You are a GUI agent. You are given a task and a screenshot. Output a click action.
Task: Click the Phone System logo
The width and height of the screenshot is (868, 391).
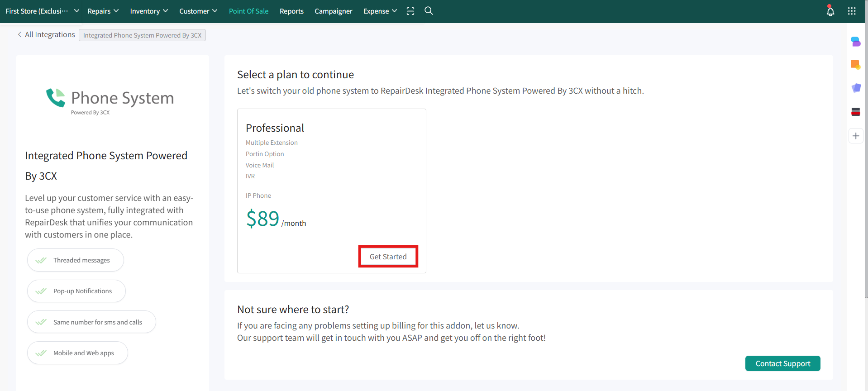point(110,101)
